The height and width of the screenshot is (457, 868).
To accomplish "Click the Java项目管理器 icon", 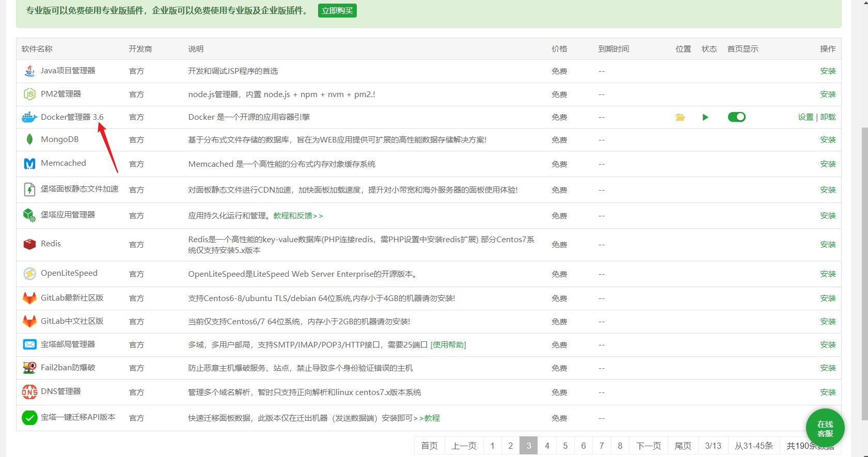I will coord(29,71).
